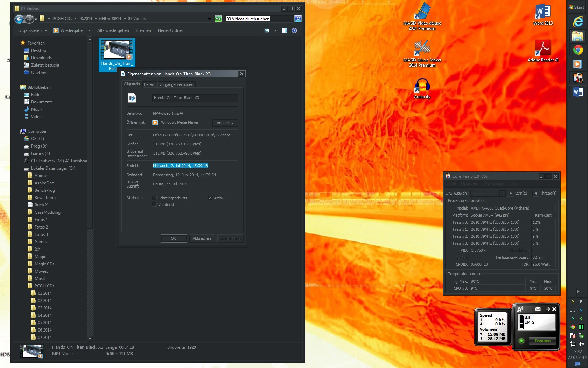Go back in the Explorer window
588x368 pixels.
(x=19, y=19)
